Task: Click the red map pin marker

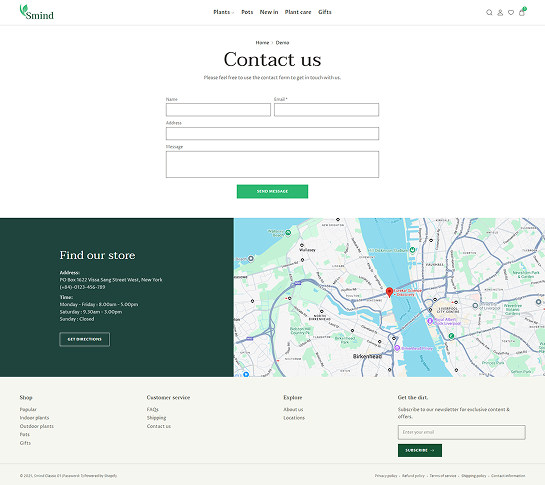Action: 389,292
